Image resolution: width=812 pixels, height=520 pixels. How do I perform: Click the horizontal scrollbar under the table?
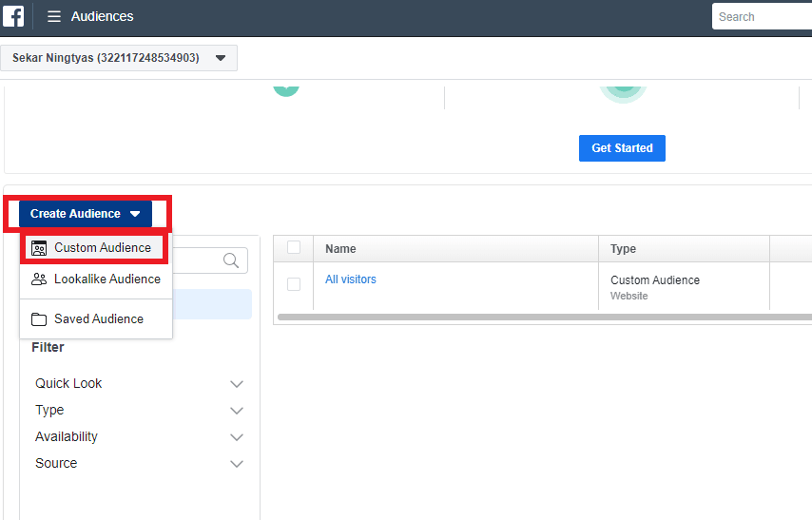click(x=542, y=318)
